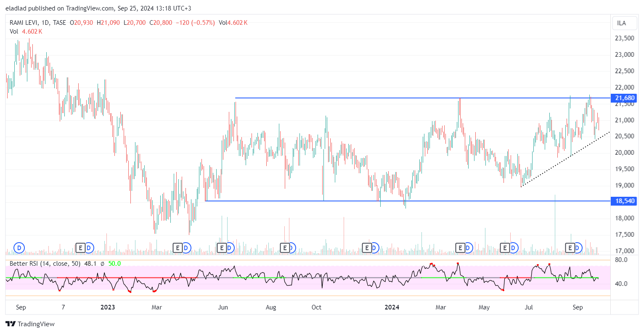The width and height of the screenshot is (644, 333).
Task: Click the Jul label on the time axis
Action: click(x=529, y=307)
